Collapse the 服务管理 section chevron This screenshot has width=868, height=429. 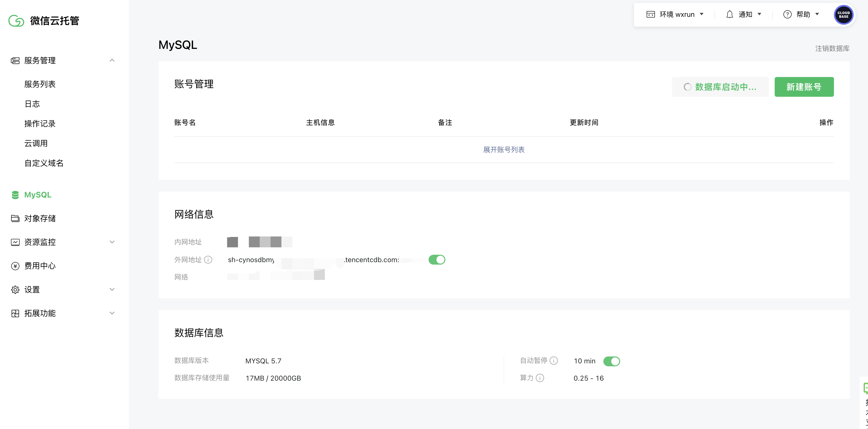112,60
